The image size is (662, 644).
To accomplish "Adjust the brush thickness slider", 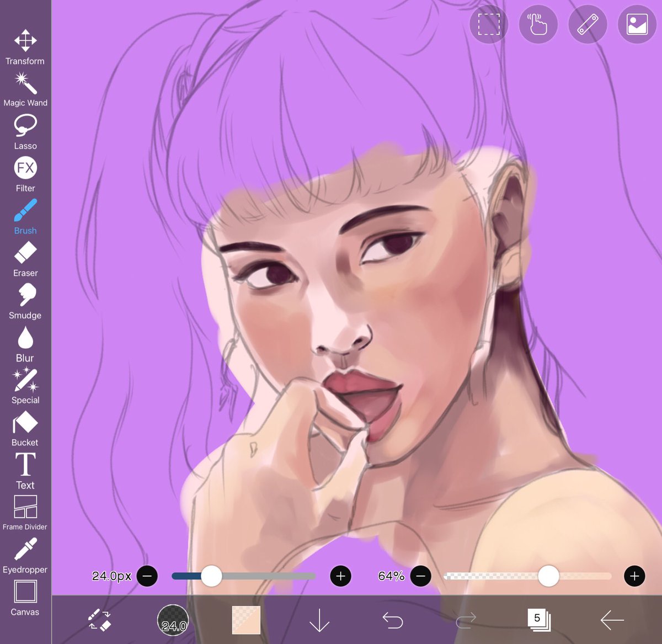I will click(x=243, y=576).
